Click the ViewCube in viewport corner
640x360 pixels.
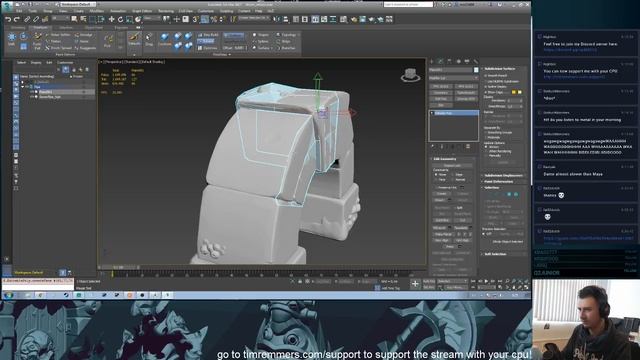[x=410, y=75]
